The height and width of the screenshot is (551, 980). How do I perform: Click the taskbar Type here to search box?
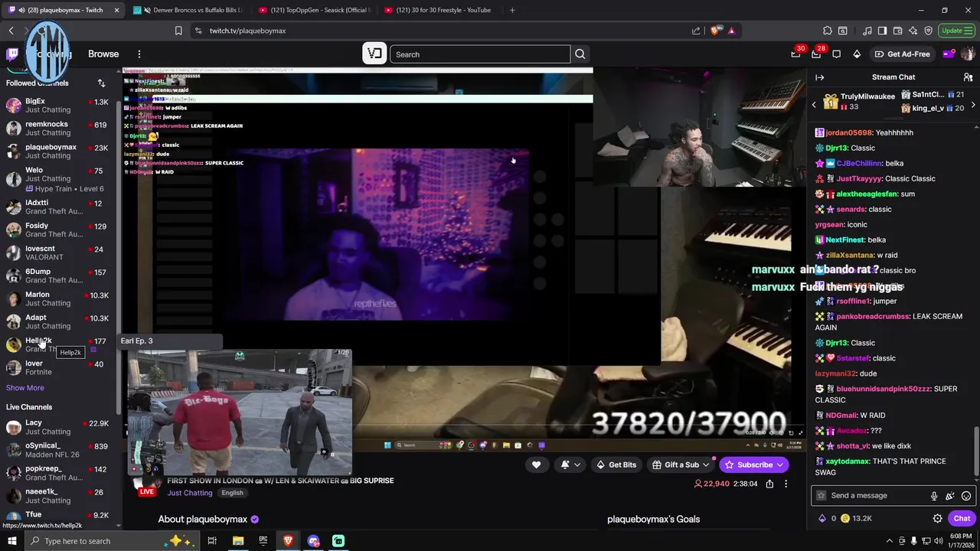point(111,541)
